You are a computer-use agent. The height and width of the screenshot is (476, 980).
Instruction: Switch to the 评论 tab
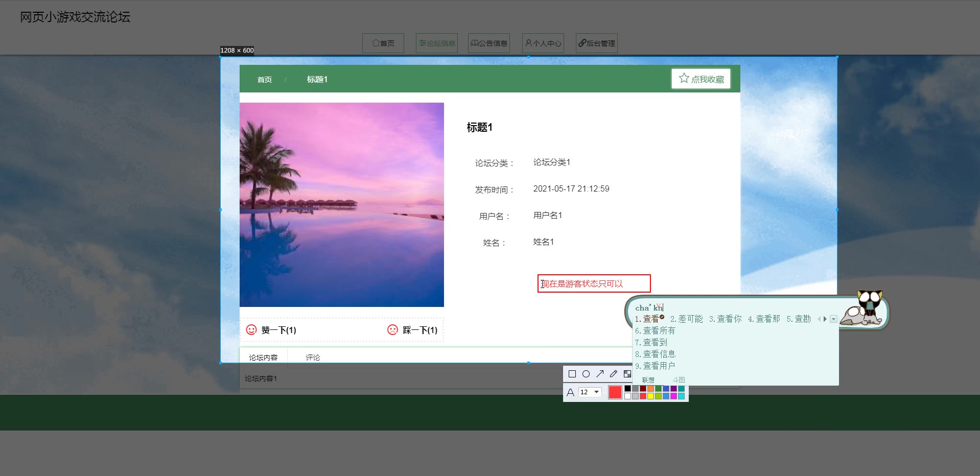coord(313,358)
